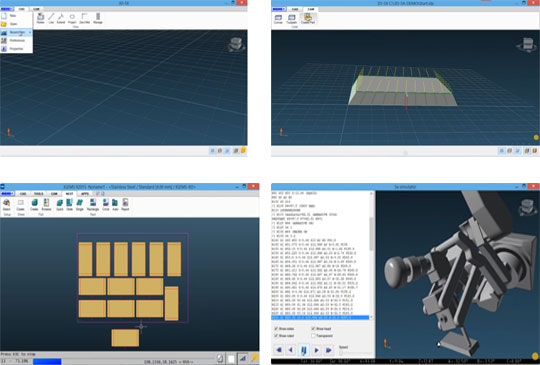Click the Browse part icon in nesting toolbar
The width and height of the screenshot is (540, 365).
pos(46,205)
